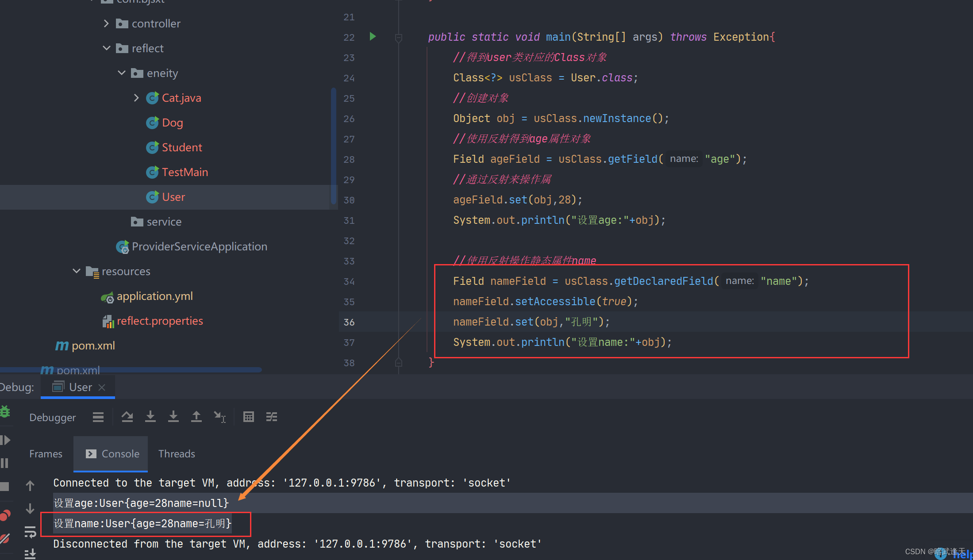973x560 pixels.
Task: Click the green run gutter arrow on line 22
Action: 373,37
